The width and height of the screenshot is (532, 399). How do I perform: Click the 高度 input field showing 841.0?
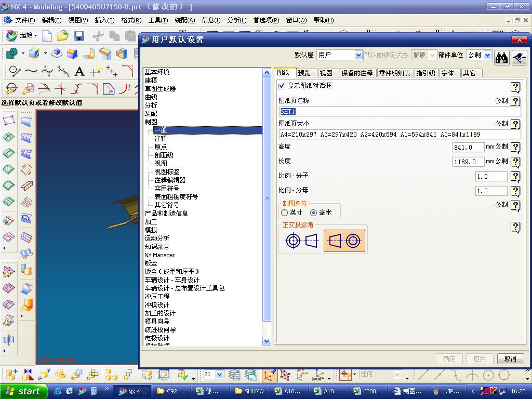(468, 147)
